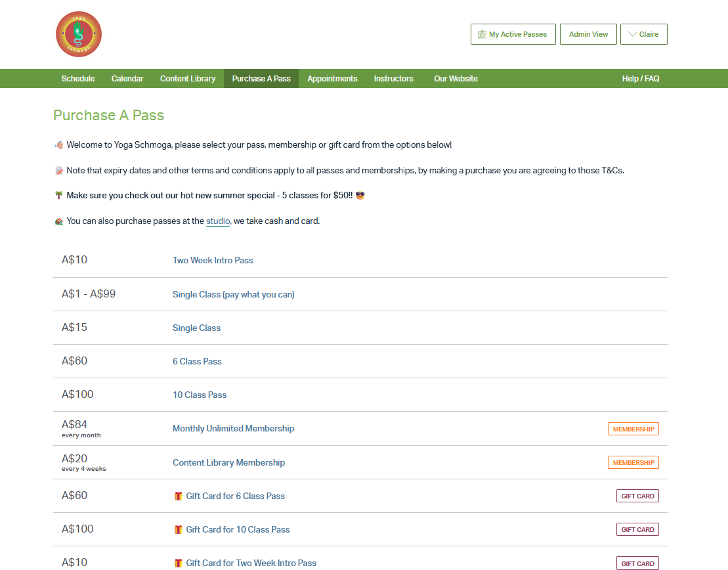The width and height of the screenshot is (728, 570).
Task: Click the GIFT CARD badge on the 6 Class Pass row
Action: [x=637, y=496]
